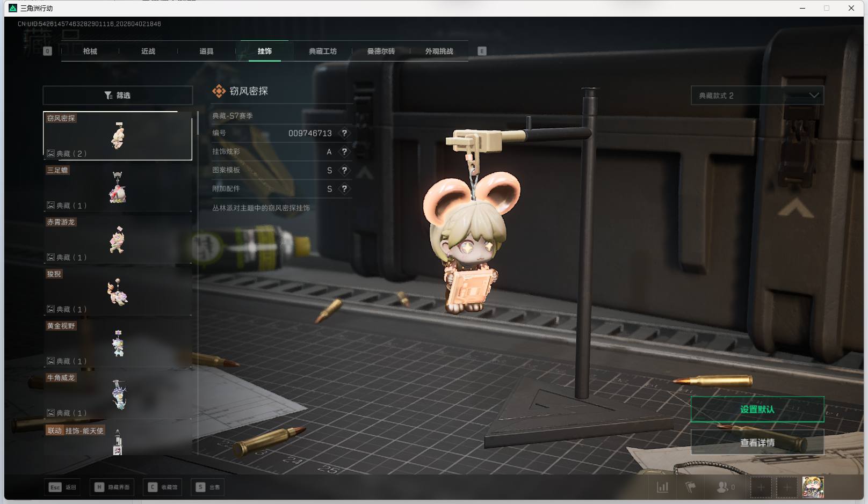Open the statistics bar chart icon

pyautogui.click(x=663, y=487)
